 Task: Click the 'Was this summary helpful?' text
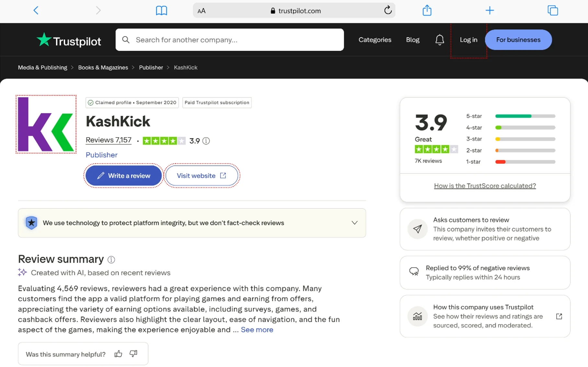pos(66,354)
